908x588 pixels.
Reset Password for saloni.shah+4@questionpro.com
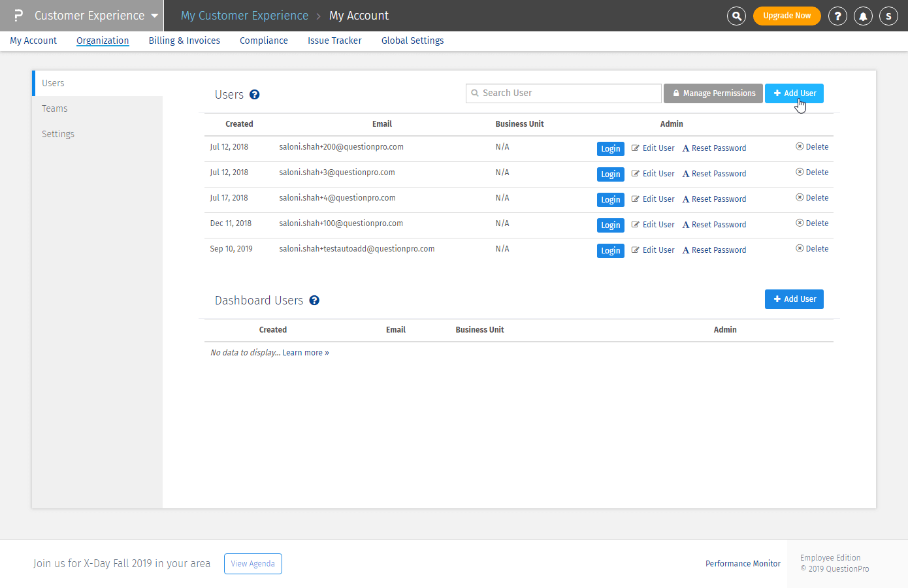pyautogui.click(x=714, y=199)
